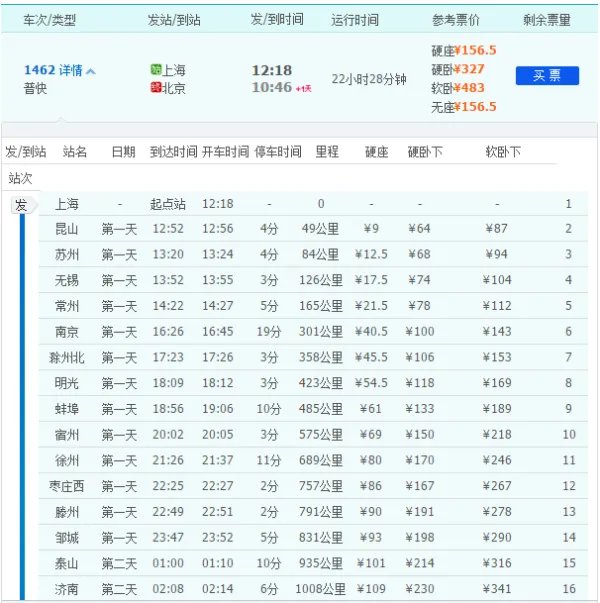Click 南京 arrival time 16:26
This screenshot has width=600, height=603.
[x=168, y=332]
